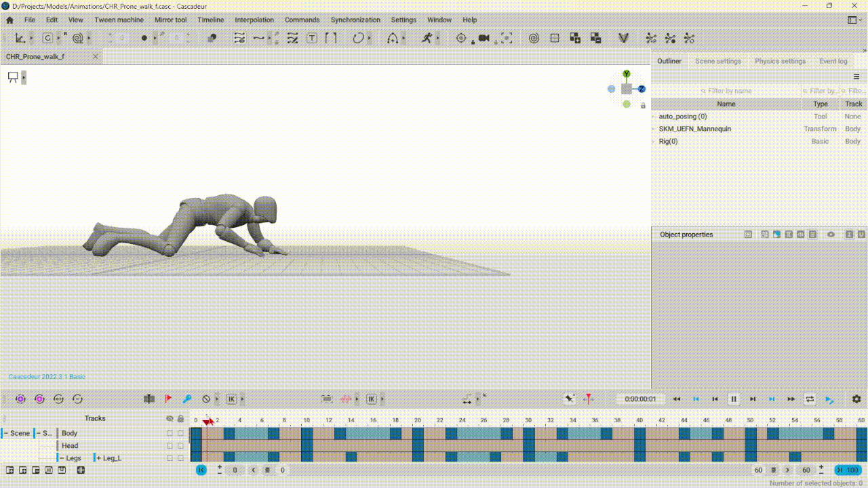Collapse the Legs track group

(x=62, y=458)
